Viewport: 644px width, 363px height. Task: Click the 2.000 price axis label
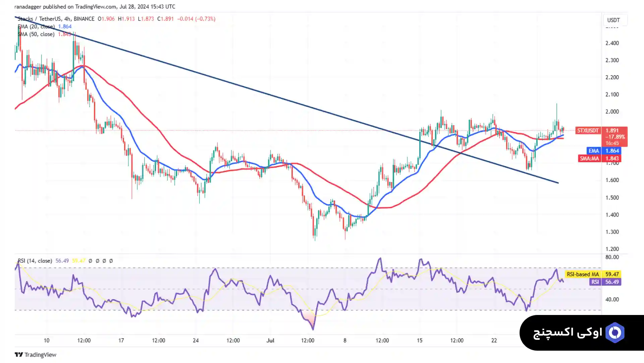tap(612, 111)
